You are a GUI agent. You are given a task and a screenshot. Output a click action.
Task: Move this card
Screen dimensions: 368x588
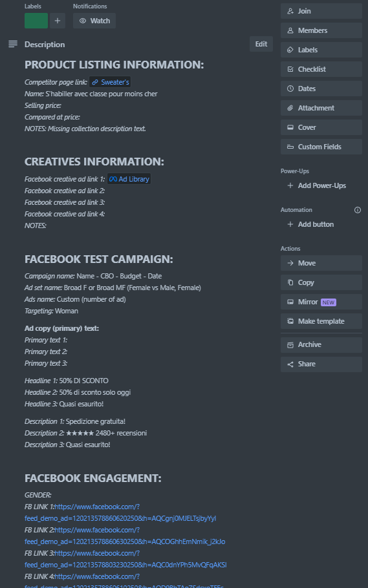321,263
